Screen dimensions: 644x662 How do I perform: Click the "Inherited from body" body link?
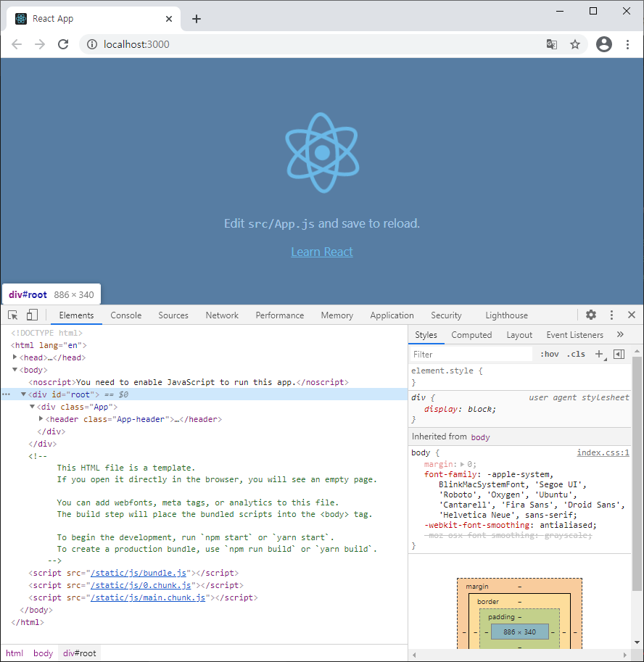[480, 437]
